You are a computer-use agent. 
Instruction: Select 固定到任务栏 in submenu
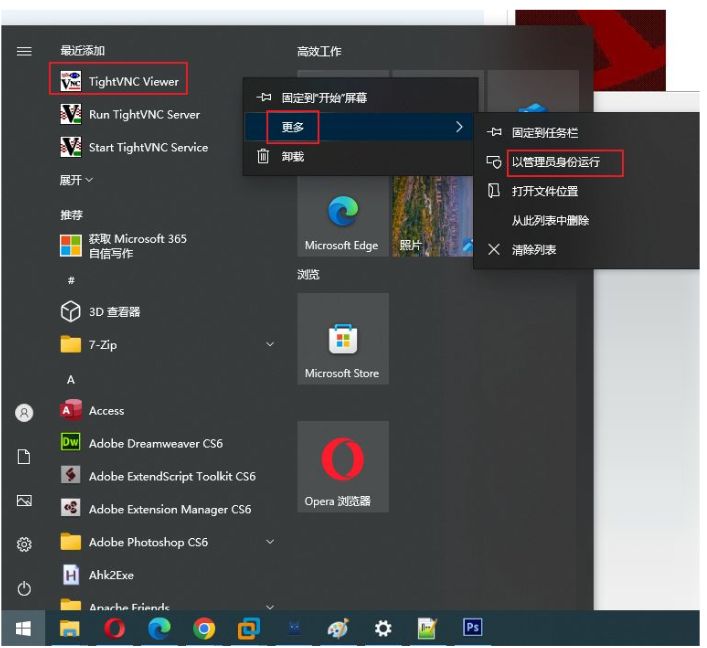tap(586, 133)
